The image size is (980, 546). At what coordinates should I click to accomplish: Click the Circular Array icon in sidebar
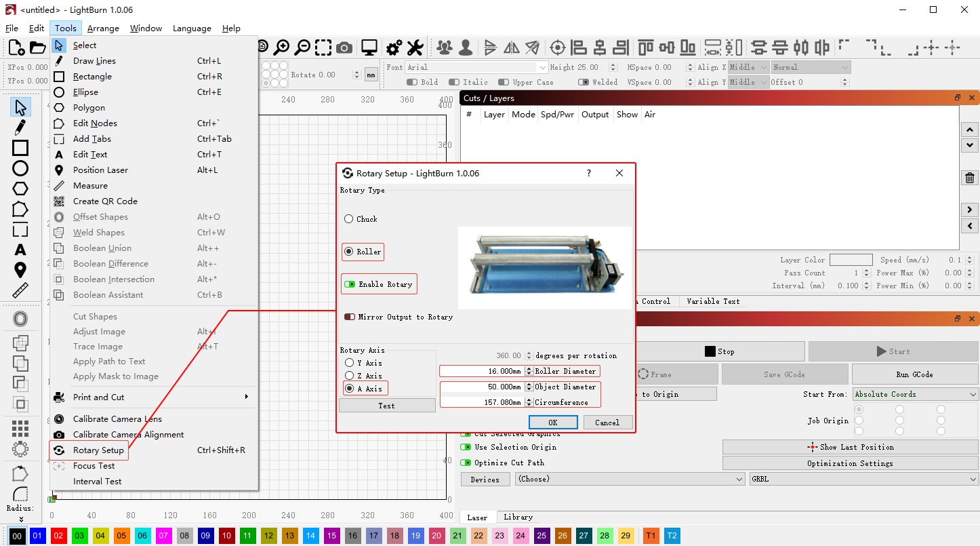point(20,448)
